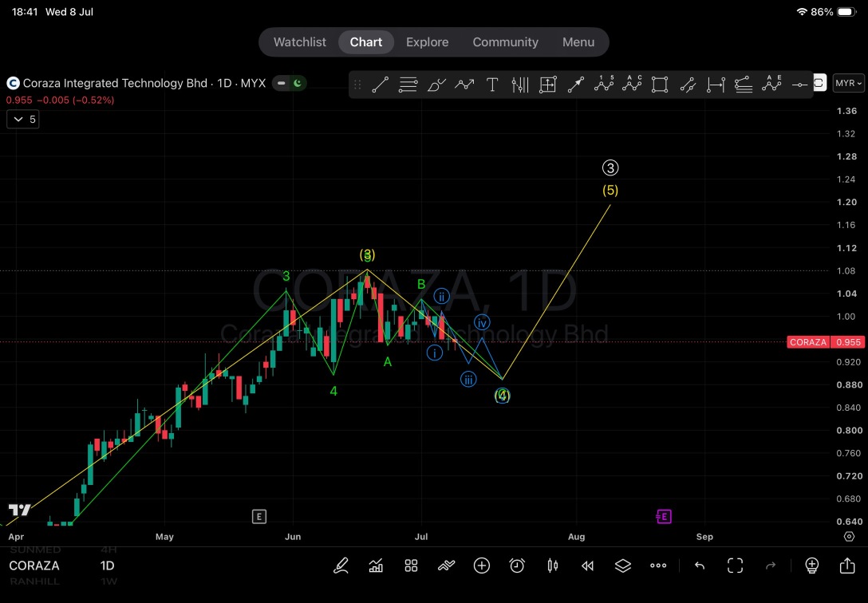Start bar replay with the rewind icon
This screenshot has height=603, width=868.
(587, 566)
